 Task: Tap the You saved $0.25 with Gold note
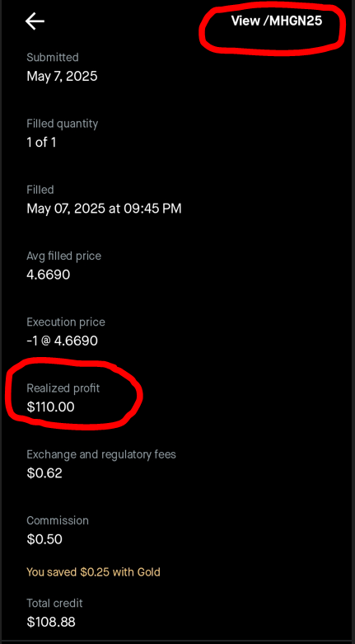pos(93,571)
